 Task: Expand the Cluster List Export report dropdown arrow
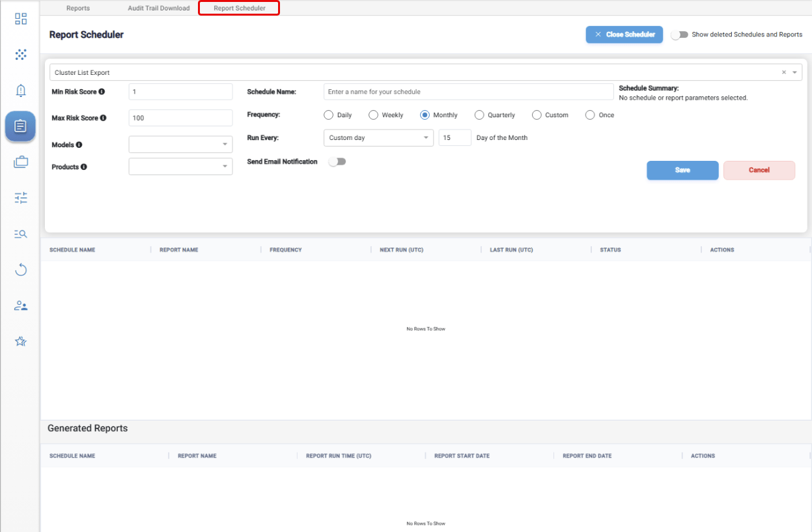pos(795,72)
